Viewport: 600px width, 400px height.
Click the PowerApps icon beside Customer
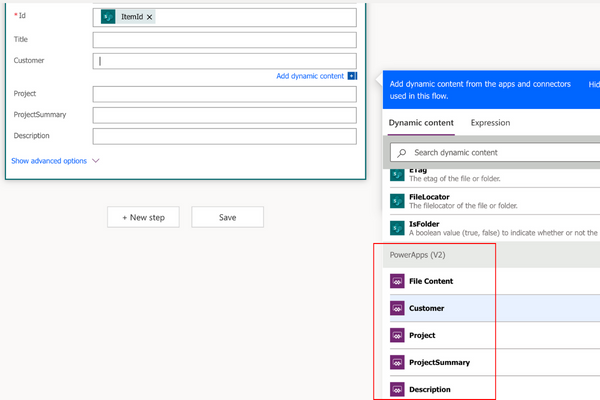tap(397, 308)
